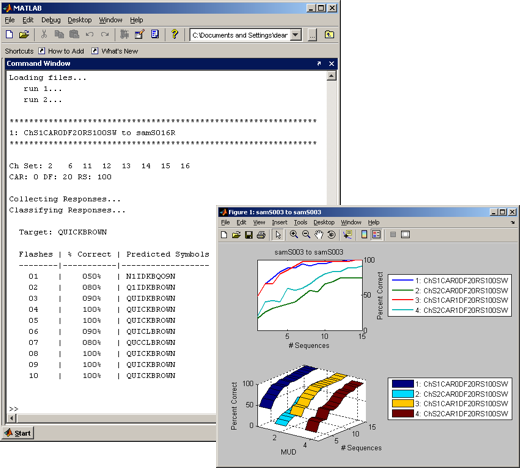Click predicted symbols 'N1IDKBQO9N' in row 01
Viewport: 521px width, 469px height.
click(x=151, y=276)
